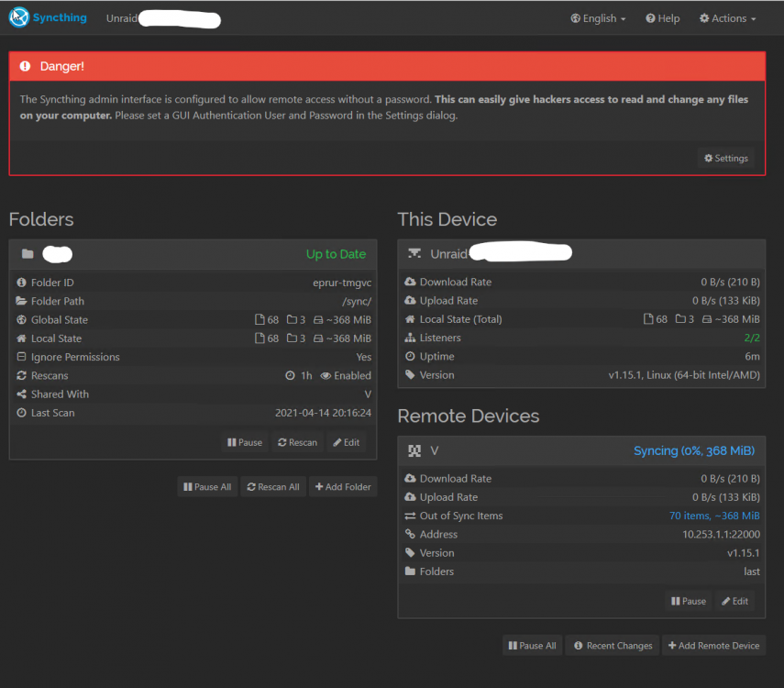Pause All folders
The width and height of the screenshot is (784, 688).
click(207, 487)
